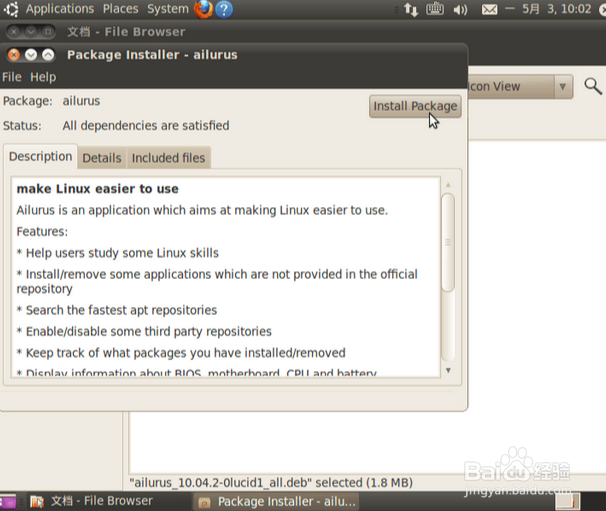
Task: Click the 'Keep track of what packages' line
Action: 181,353
